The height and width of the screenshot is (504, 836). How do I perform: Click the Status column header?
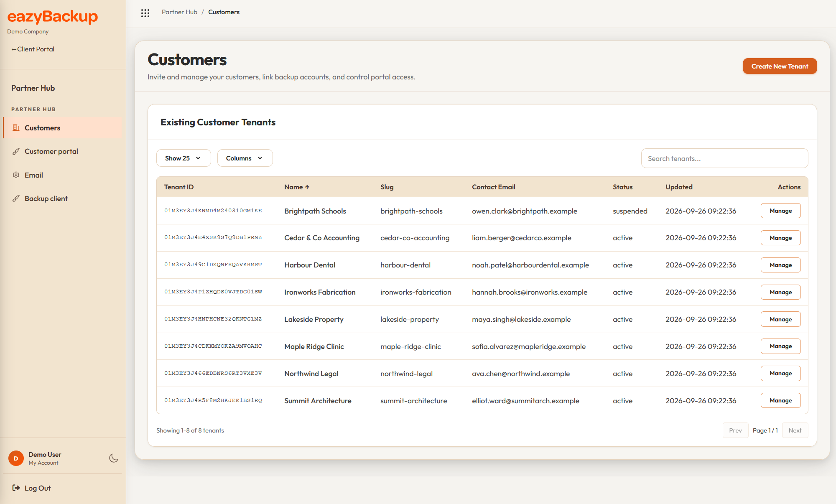click(x=623, y=187)
